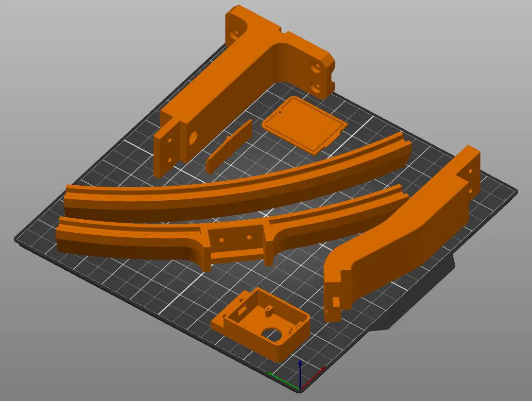The height and width of the screenshot is (401, 532).
Task: Click the rectangular slot on the right arm
Action: coord(336,302)
